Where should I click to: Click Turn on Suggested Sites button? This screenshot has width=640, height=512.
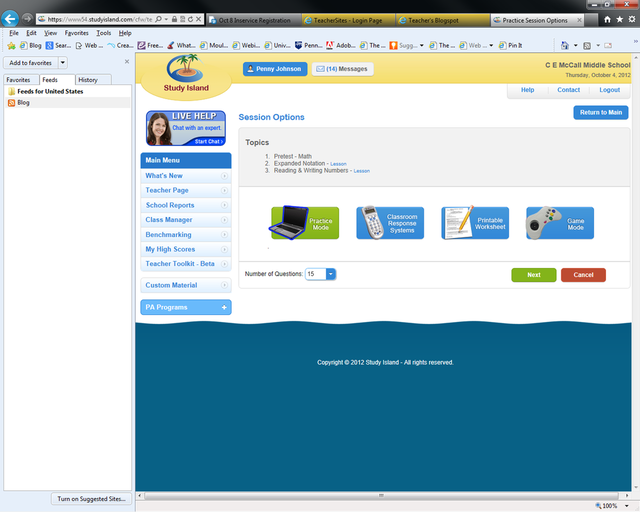pyautogui.click(x=91, y=499)
